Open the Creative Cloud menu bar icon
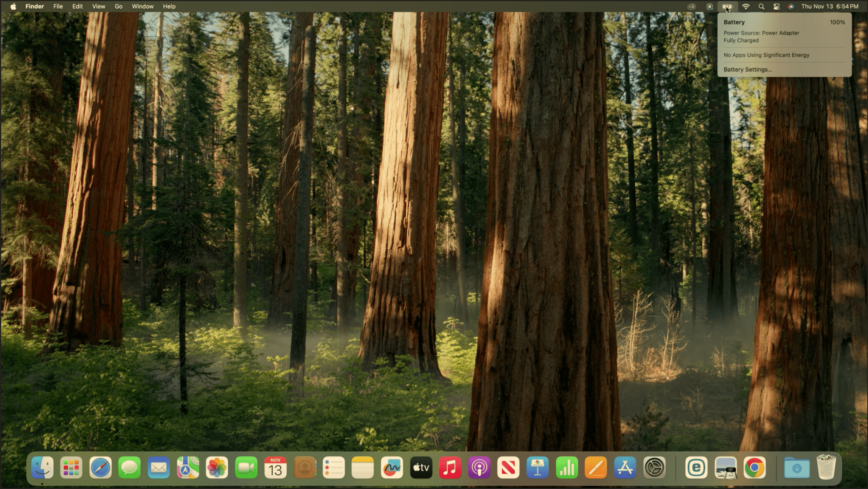868x489 pixels. (x=691, y=6)
